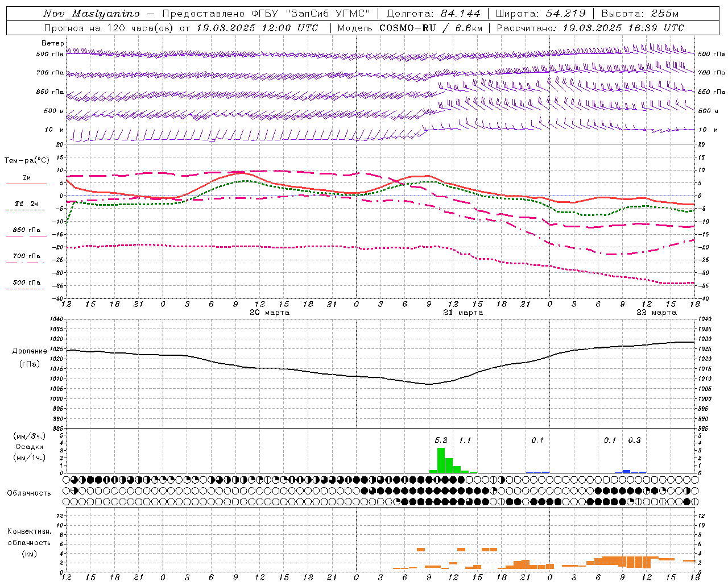Image resolution: width=728 pixels, height=582 pixels.
Task: Click the '5.3' precipitation total value
Action: tap(441, 440)
